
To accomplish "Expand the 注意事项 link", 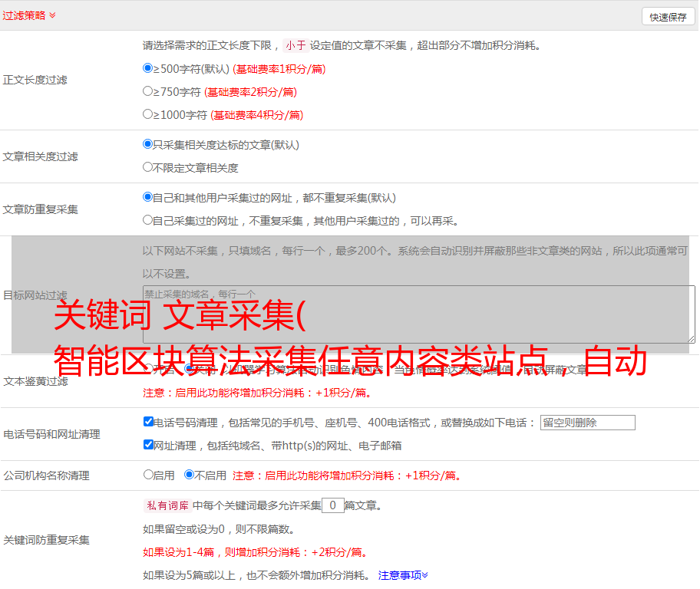I will pyautogui.click(x=403, y=576).
